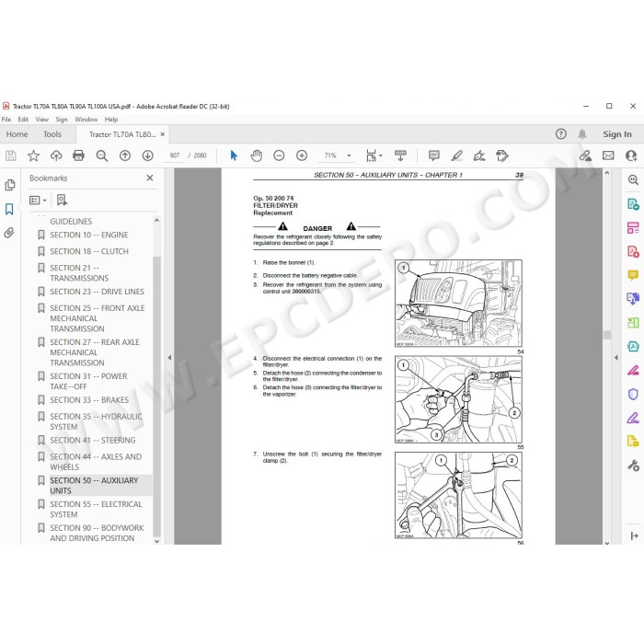Open SECTION 10 -- ENGINE bookmark

coord(89,235)
